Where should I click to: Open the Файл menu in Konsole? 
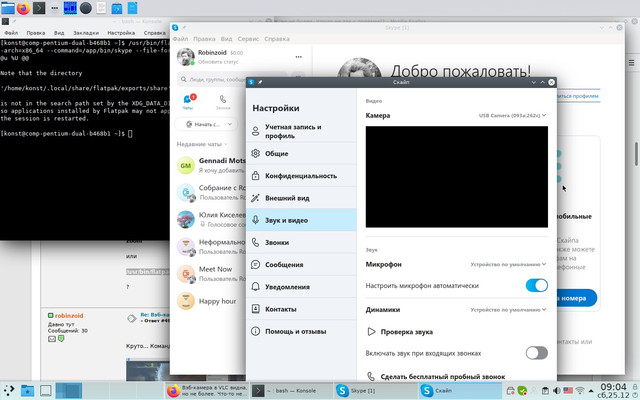pyautogui.click(x=11, y=33)
